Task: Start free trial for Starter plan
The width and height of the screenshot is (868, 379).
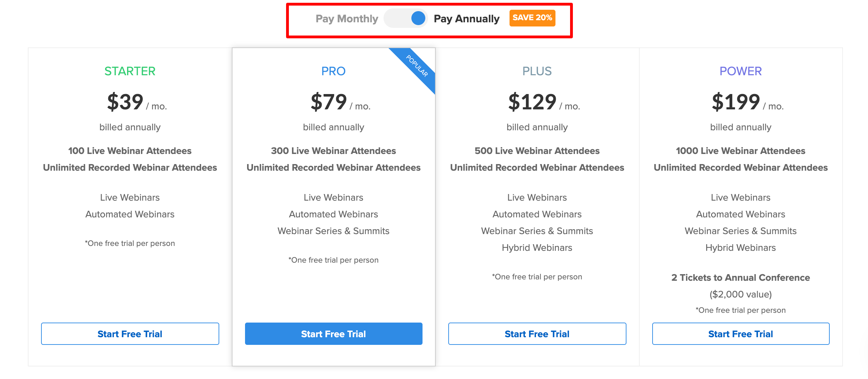Action: 130,334
